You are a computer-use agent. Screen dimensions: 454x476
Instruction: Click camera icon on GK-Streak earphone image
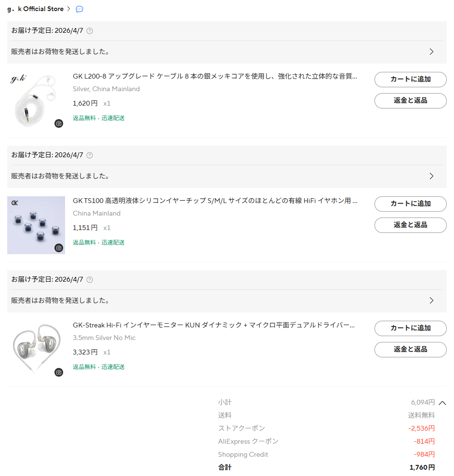coord(59,372)
